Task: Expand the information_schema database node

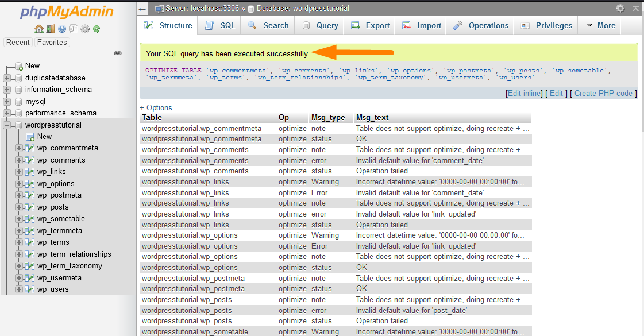Action: tap(6, 90)
